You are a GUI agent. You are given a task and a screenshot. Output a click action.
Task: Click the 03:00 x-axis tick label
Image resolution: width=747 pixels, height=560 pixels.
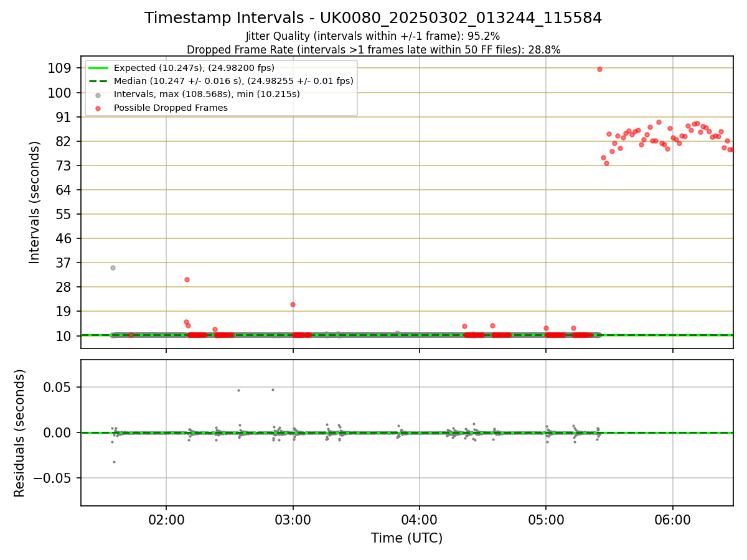click(x=293, y=520)
